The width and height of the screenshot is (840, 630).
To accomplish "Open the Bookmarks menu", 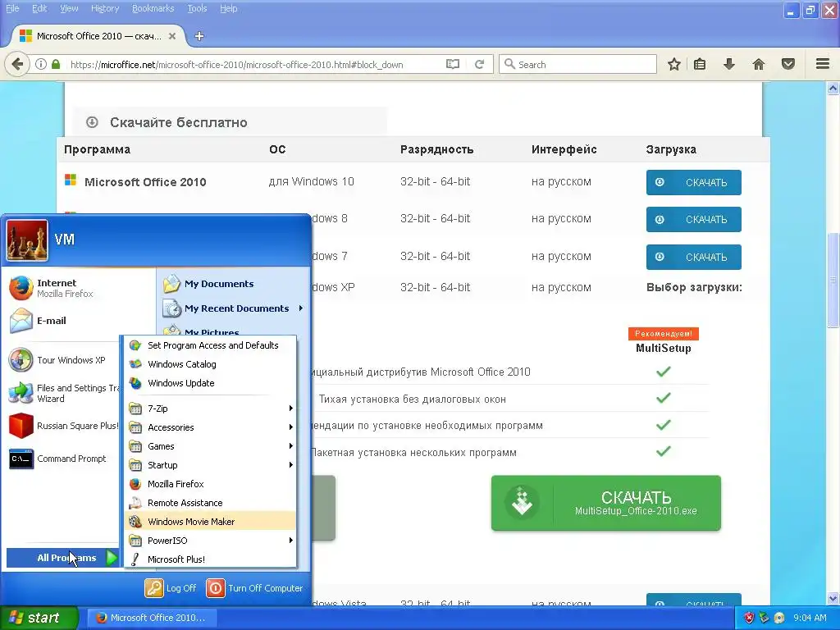I will [153, 8].
